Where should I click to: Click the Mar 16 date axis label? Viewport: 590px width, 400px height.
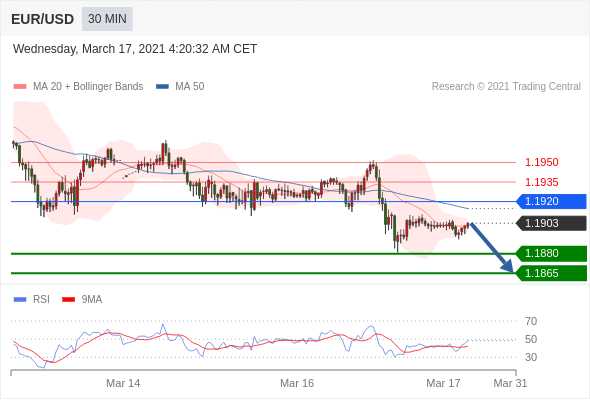297,383
